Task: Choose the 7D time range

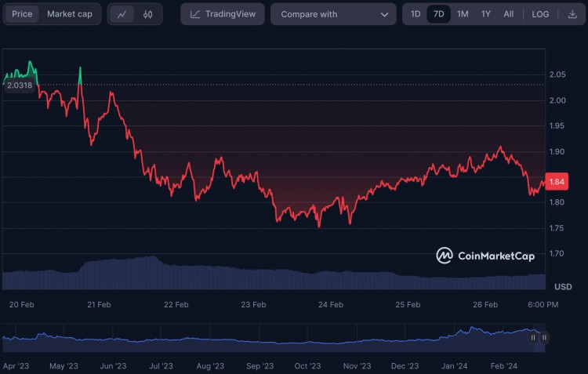Action: 439,14
